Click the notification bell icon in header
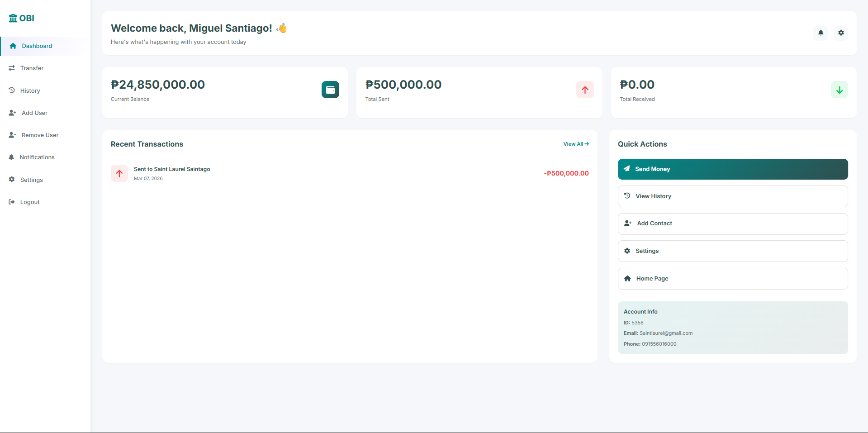The image size is (868, 433). pyautogui.click(x=821, y=33)
